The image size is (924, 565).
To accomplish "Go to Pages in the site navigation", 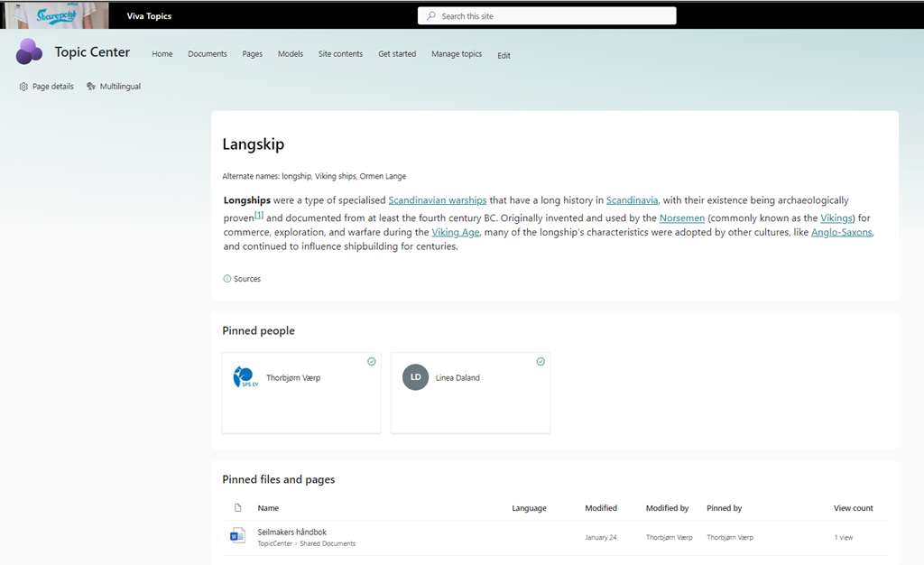I will [x=253, y=53].
